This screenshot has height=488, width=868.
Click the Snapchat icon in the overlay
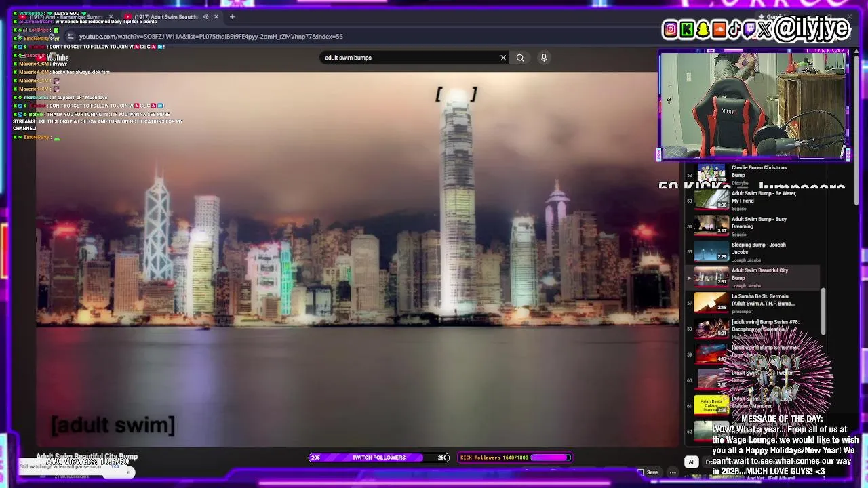click(703, 29)
